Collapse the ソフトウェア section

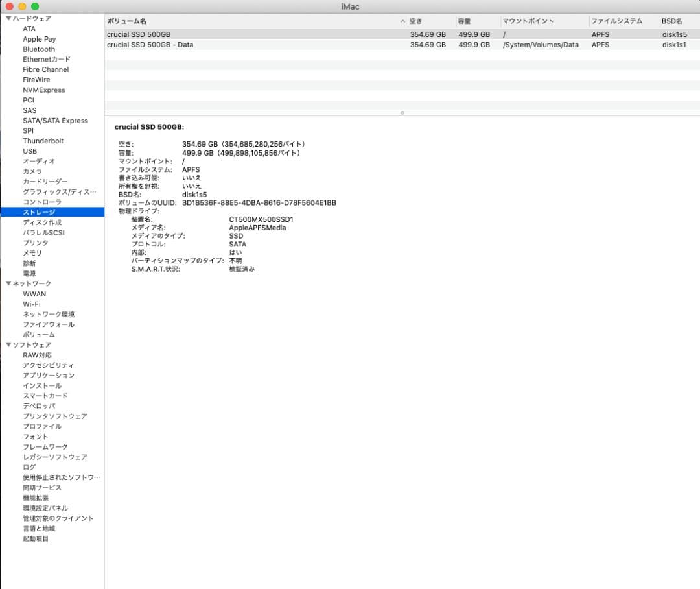point(9,344)
